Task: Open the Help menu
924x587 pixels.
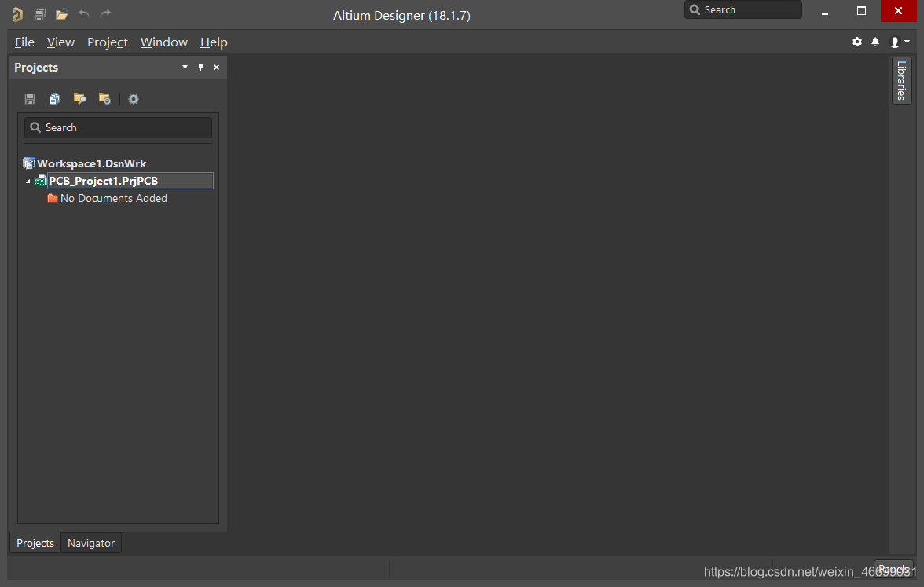Action: pos(214,42)
